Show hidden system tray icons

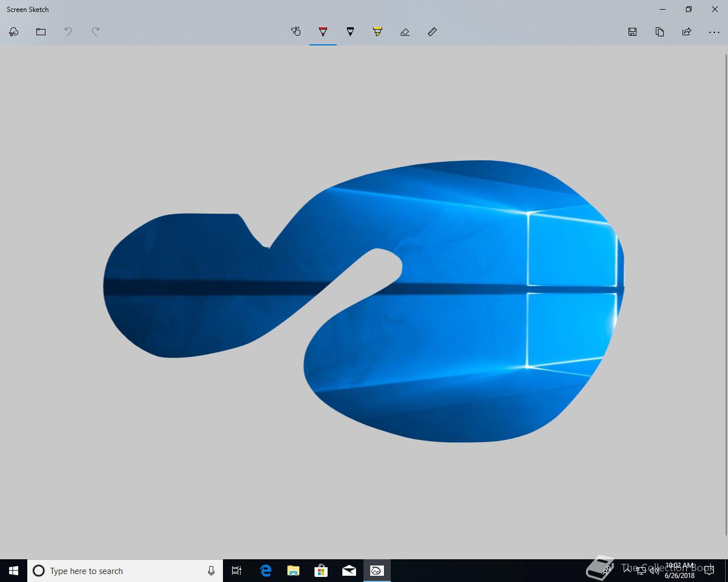(627, 571)
